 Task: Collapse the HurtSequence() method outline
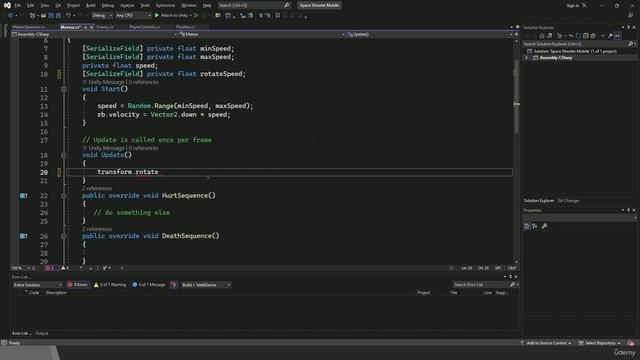[64, 196]
